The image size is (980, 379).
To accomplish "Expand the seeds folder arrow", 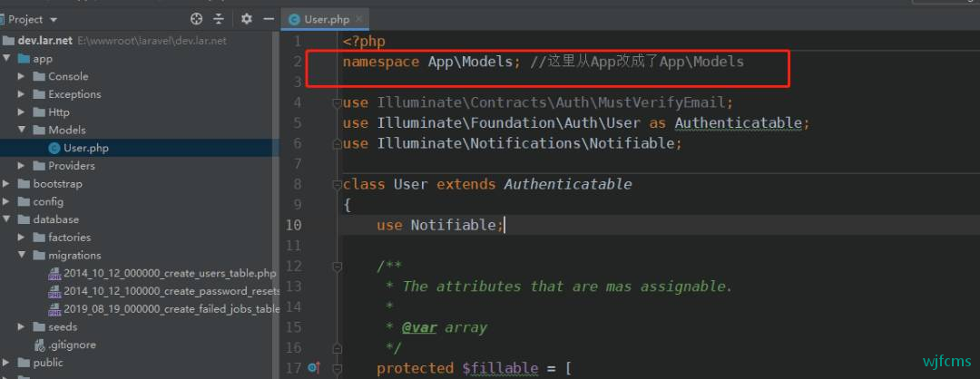I will click(21, 326).
